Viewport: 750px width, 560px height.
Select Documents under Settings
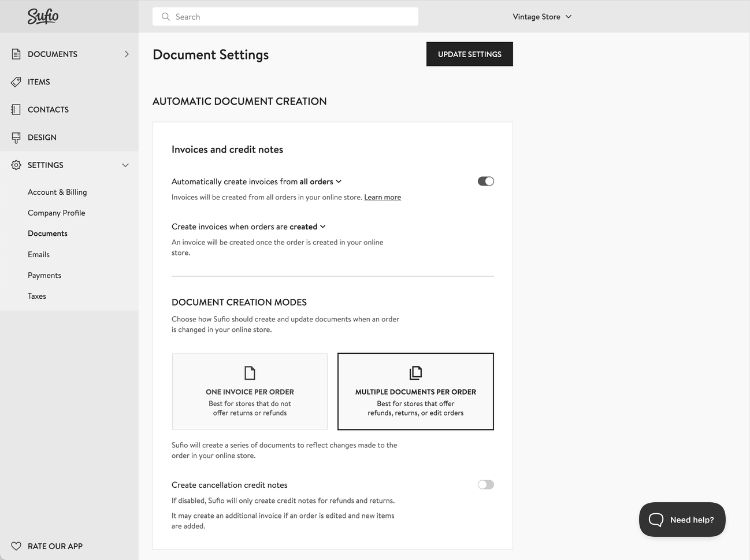point(47,233)
